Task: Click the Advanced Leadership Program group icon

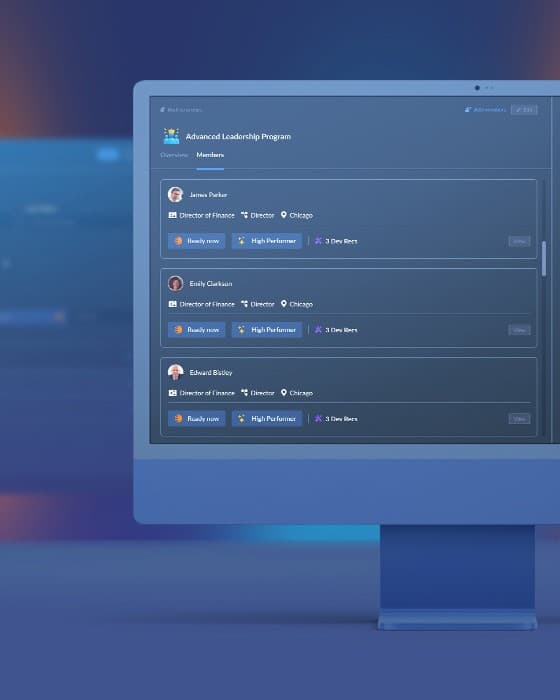Action: coord(171,136)
